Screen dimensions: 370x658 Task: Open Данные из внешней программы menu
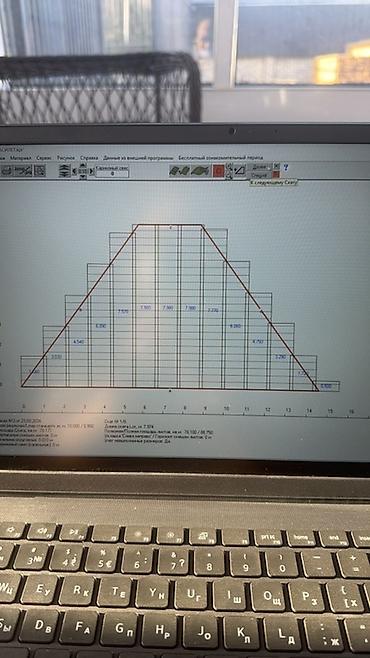(138, 158)
